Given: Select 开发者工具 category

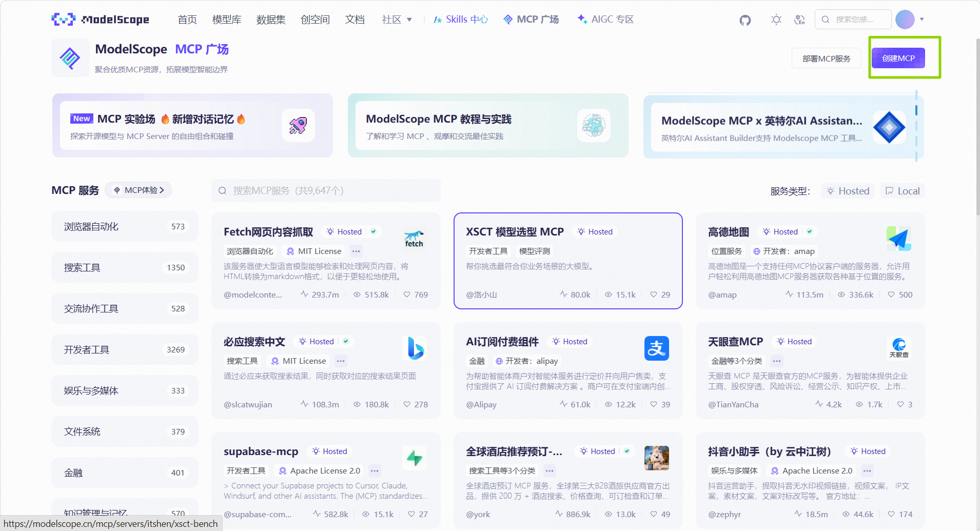Looking at the screenshot, I should (x=125, y=349).
